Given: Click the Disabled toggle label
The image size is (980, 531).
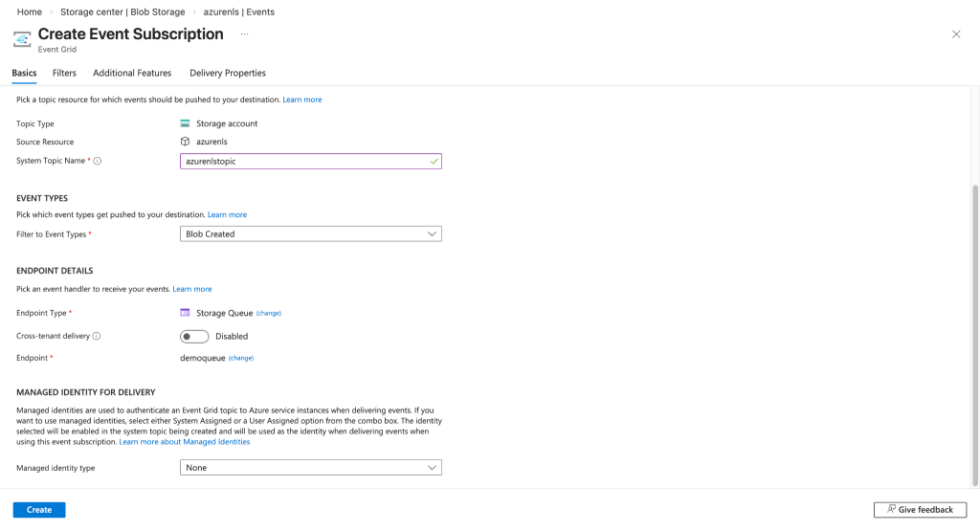Looking at the screenshot, I should pyautogui.click(x=232, y=336).
